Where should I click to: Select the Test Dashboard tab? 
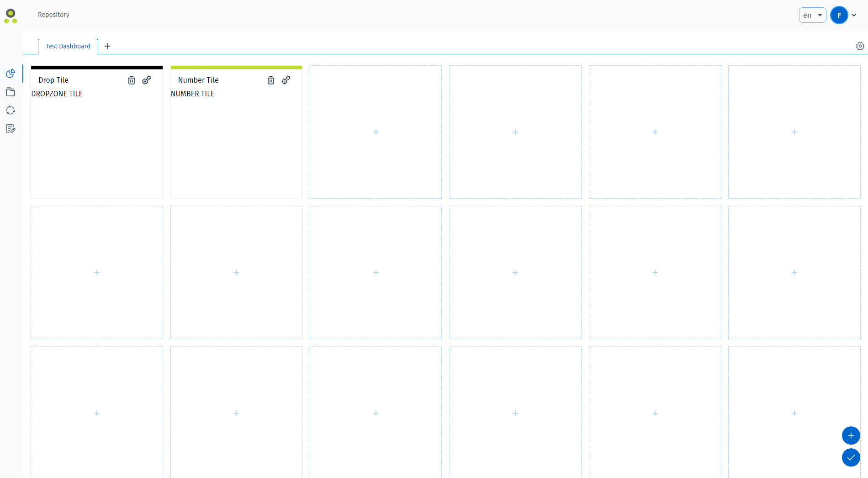click(x=68, y=46)
